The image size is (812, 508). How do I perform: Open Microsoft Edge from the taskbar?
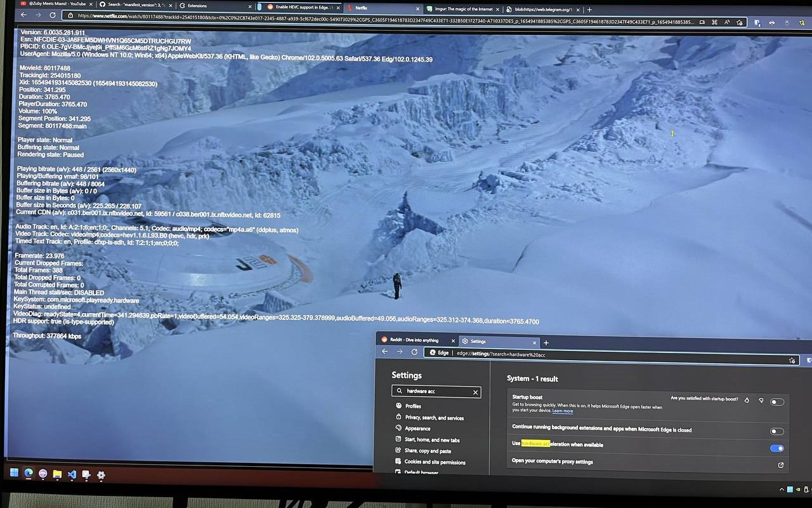pyautogui.click(x=29, y=473)
